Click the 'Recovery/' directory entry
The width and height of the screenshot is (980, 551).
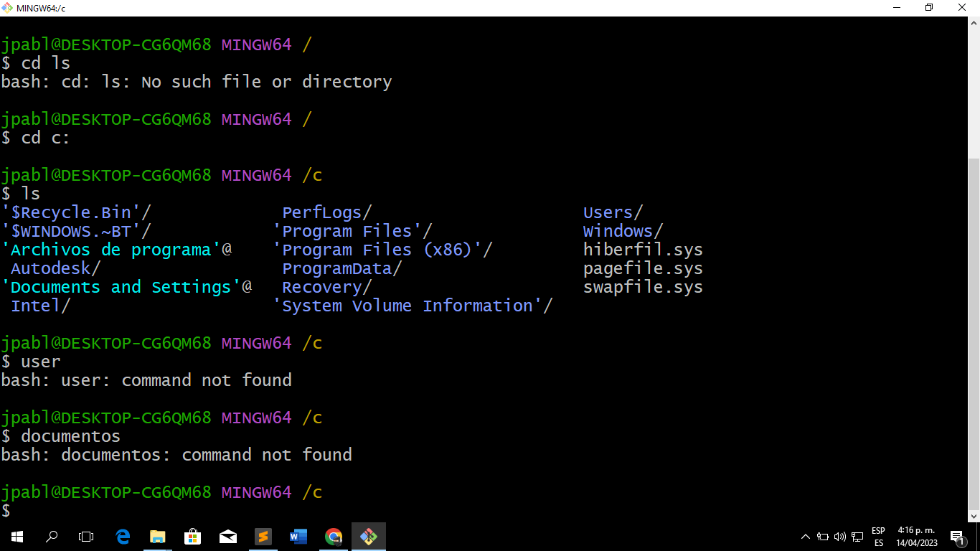(x=327, y=287)
